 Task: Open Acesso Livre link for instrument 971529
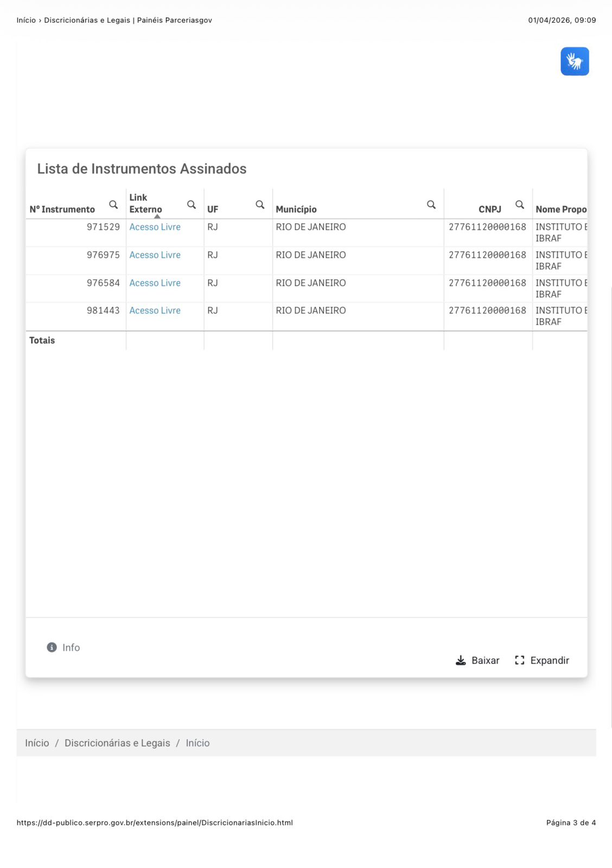tap(155, 227)
